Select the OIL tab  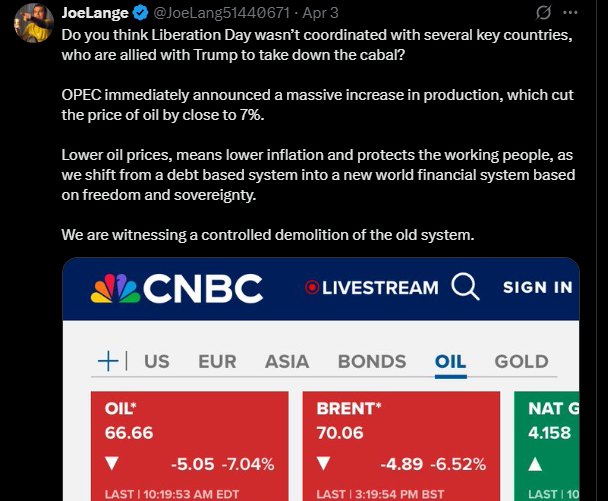pyautogui.click(x=451, y=362)
